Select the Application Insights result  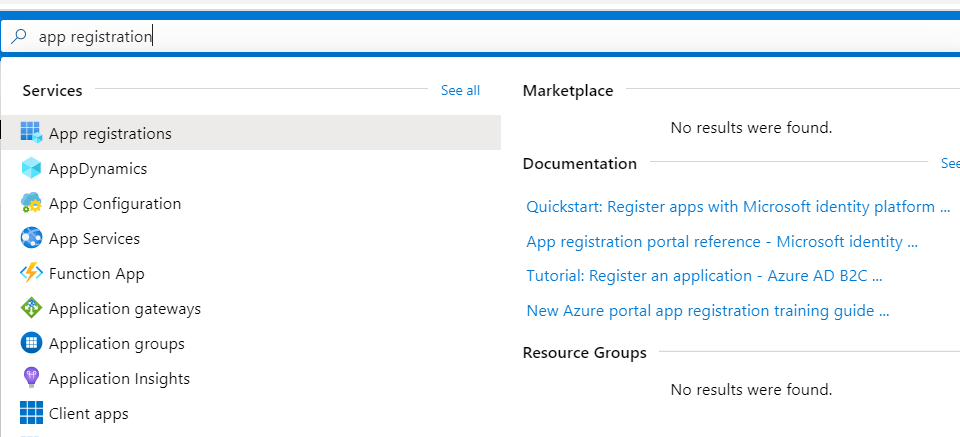click(x=119, y=379)
